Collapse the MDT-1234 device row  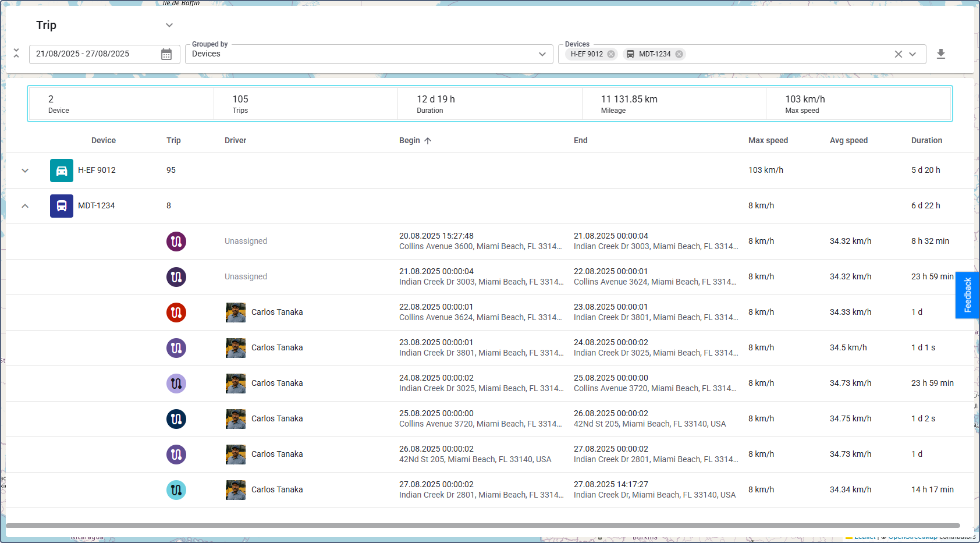coord(25,206)
